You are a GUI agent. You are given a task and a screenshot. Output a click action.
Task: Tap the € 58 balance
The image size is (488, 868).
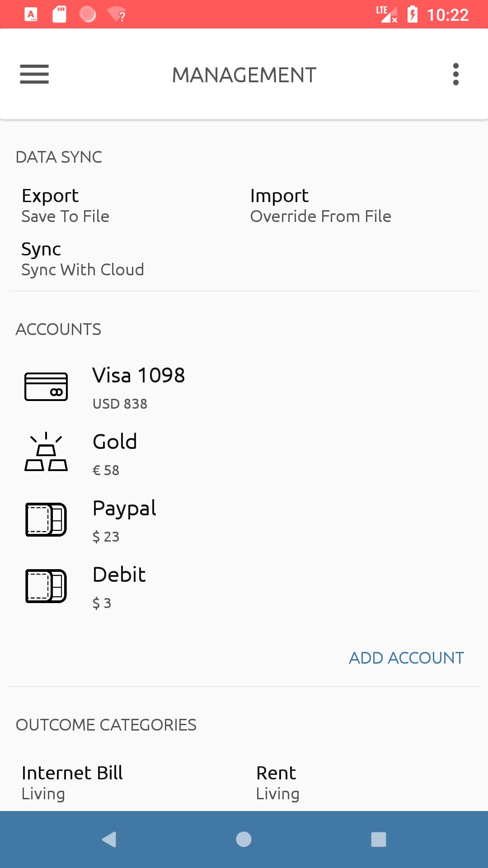click(x=106, y=470)
